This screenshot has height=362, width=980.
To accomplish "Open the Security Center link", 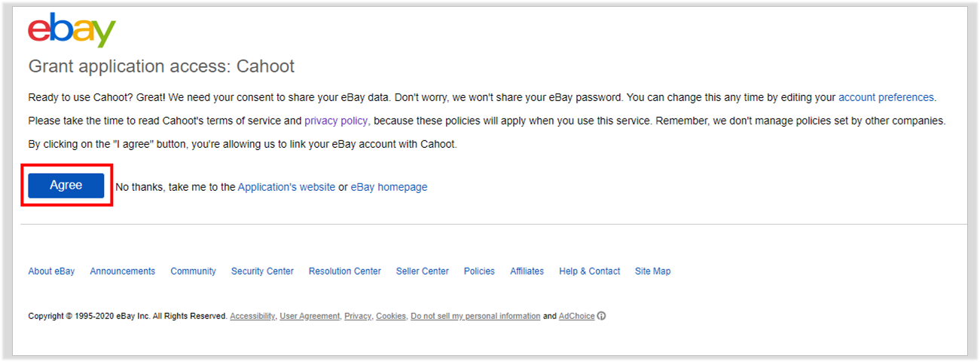I will pyautogui.click(x=262, y=271).
